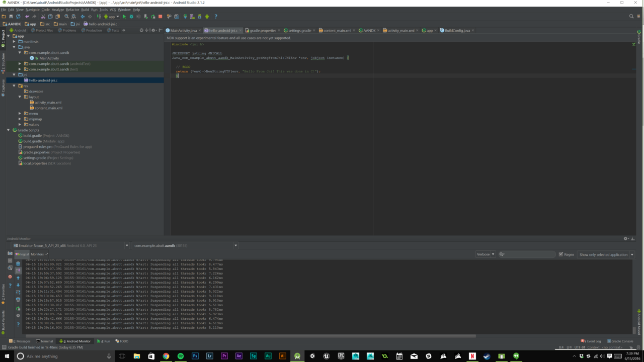Image resolution: width=644 pixels, height=362 pixels.
Task: Toggle soft-wrap in the logcat sidebar
Action: tap(18, 292)
